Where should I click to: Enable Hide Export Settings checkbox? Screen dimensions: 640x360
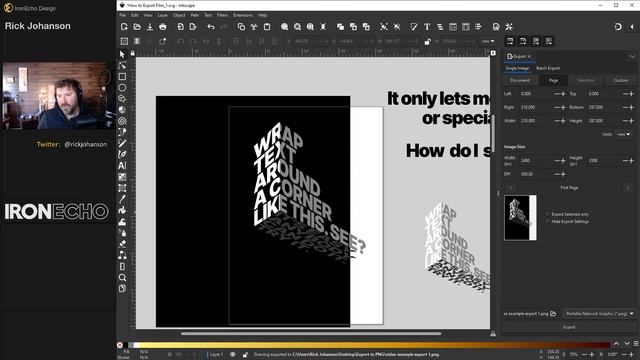click(548, 221)
